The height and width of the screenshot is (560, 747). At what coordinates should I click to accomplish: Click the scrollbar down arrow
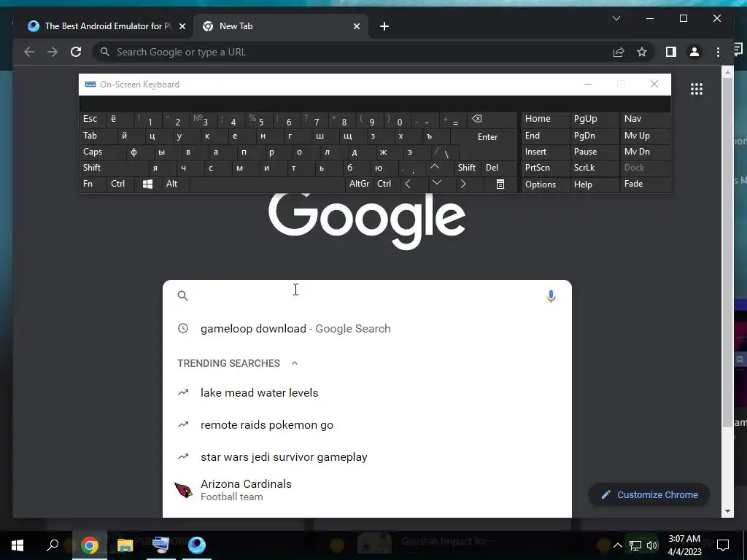(727, 511)
